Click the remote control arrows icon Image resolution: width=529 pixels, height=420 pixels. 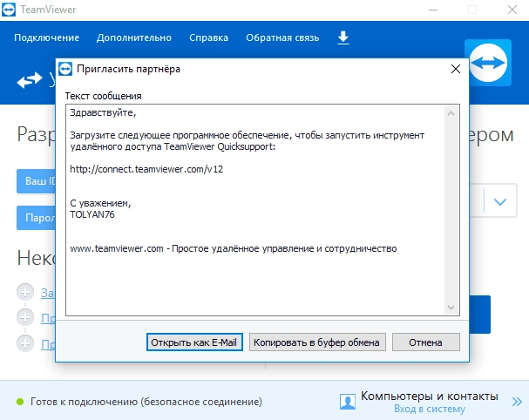point(30,80)
